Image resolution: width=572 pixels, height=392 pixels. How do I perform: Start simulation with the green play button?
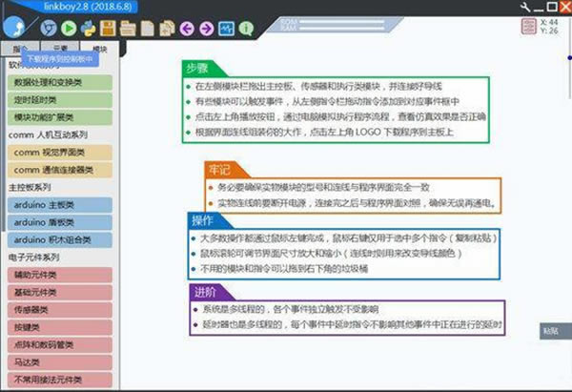[69, 28]
